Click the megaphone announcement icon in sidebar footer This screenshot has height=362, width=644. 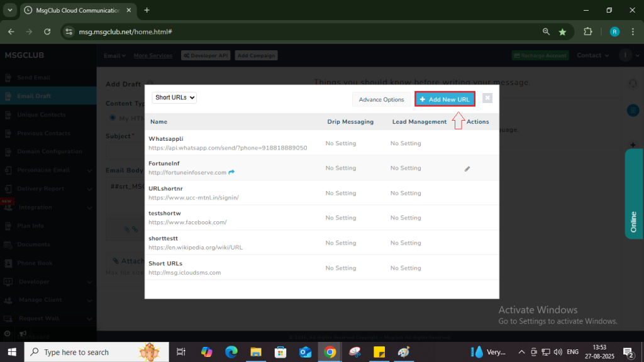pyautogui.click(x=23, y=334)
